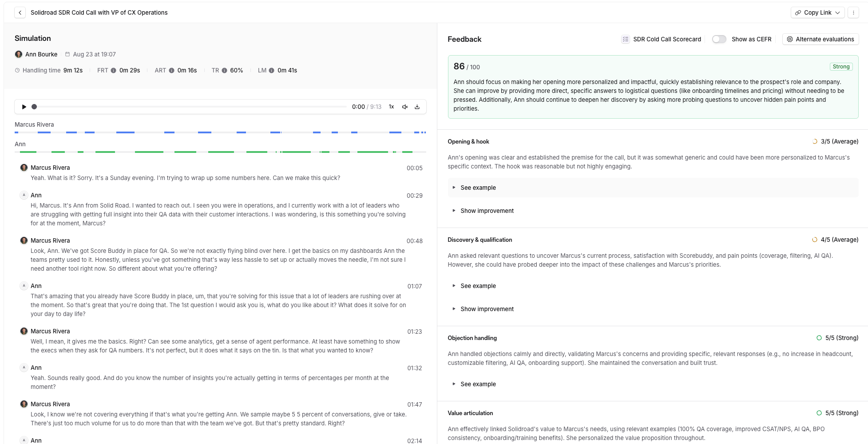
Task: Click Objection handling 5/5 (Strong) score icon
Action: (819, 338)
